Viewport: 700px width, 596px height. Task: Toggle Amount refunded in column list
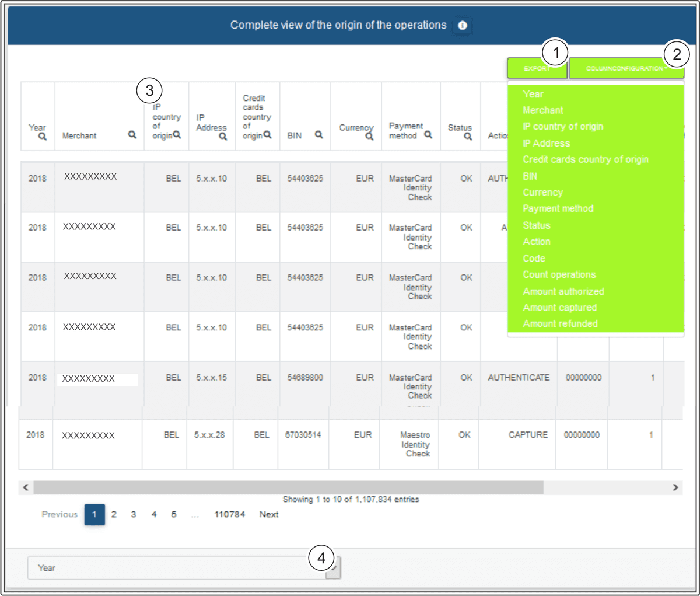[x=560, y=323]
